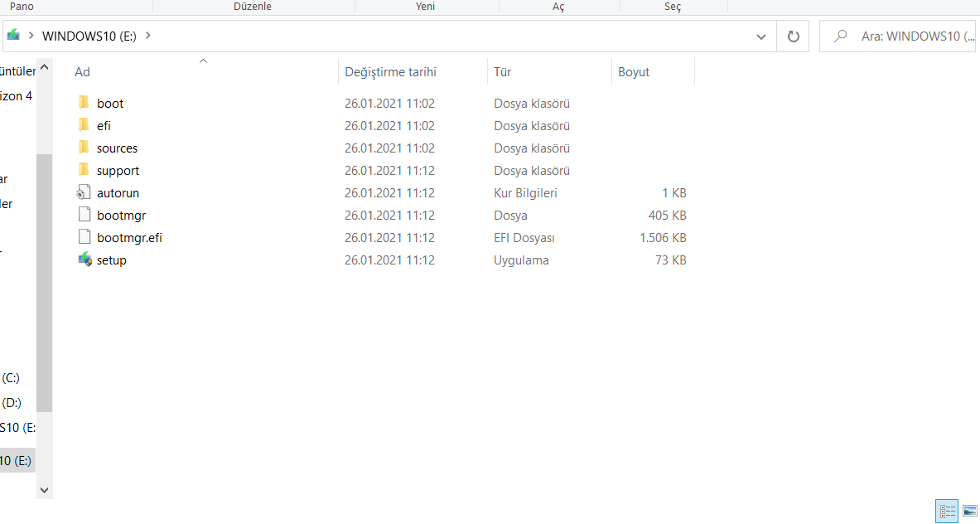Select the support folder name
Screen dimensions: 980x524
tap(118, 171)
